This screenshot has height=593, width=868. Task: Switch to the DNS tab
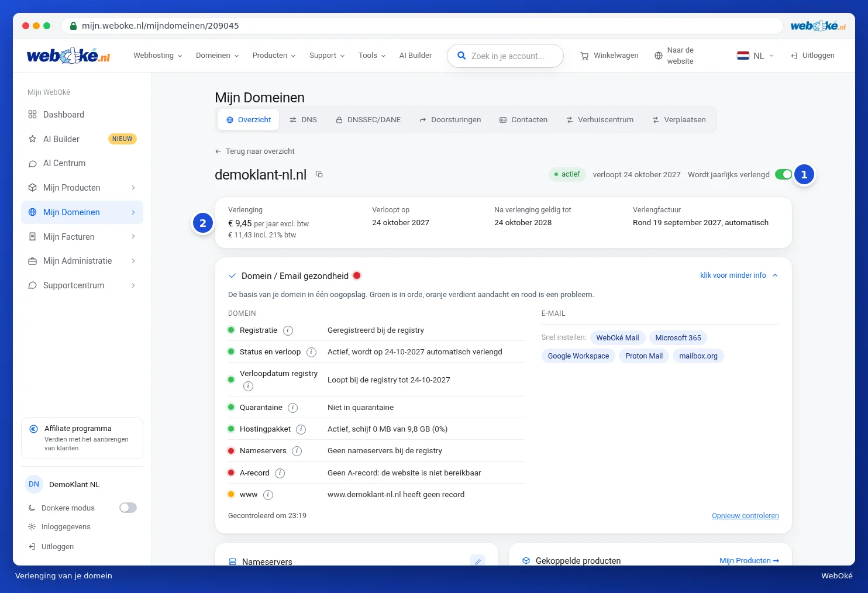[x=303, y=120]
